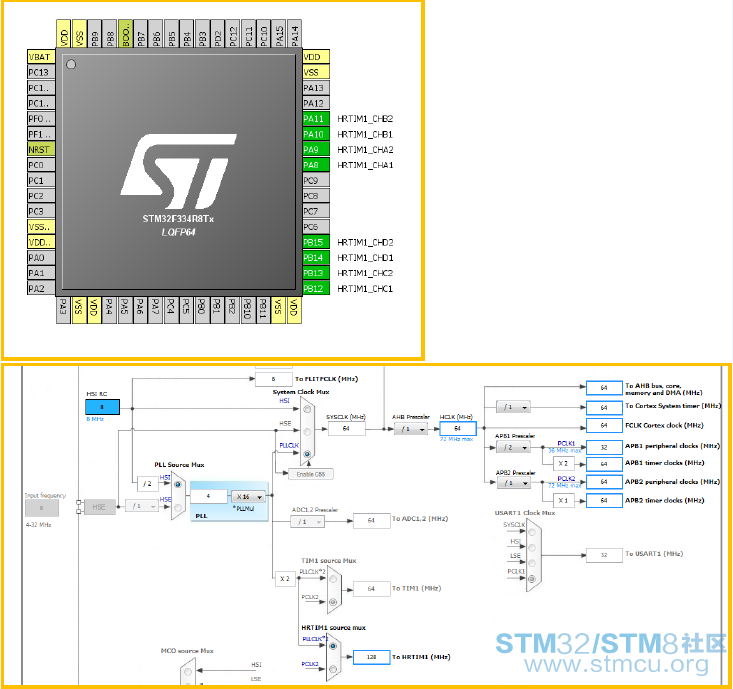Image resolution: width=733 pixels, height=689 pixels.
Task: Click the BOO.. pin on the top row
Action: click(125, 34)
